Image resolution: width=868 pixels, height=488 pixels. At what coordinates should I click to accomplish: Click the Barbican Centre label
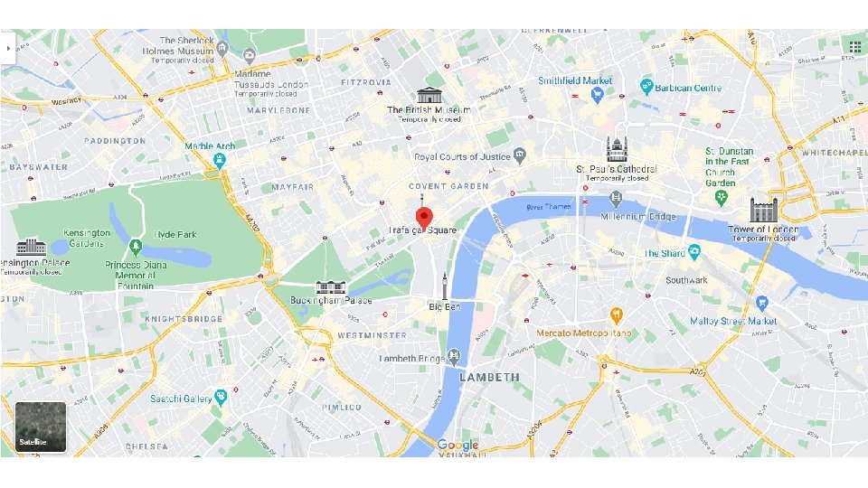(688, 88)
